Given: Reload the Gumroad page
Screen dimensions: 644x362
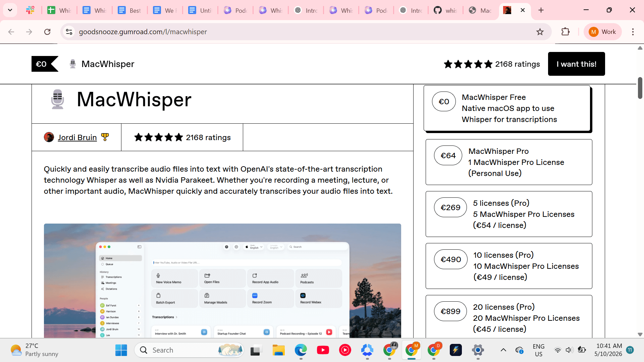Looking at the screenshot, I should 47,32.
